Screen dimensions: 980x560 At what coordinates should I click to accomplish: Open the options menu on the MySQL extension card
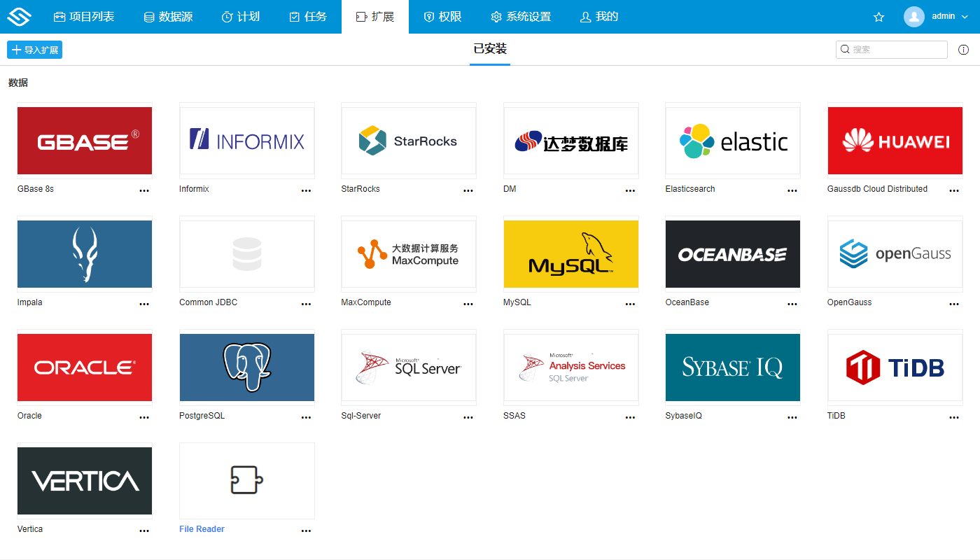pyautogui.click(x=630, y=304)
